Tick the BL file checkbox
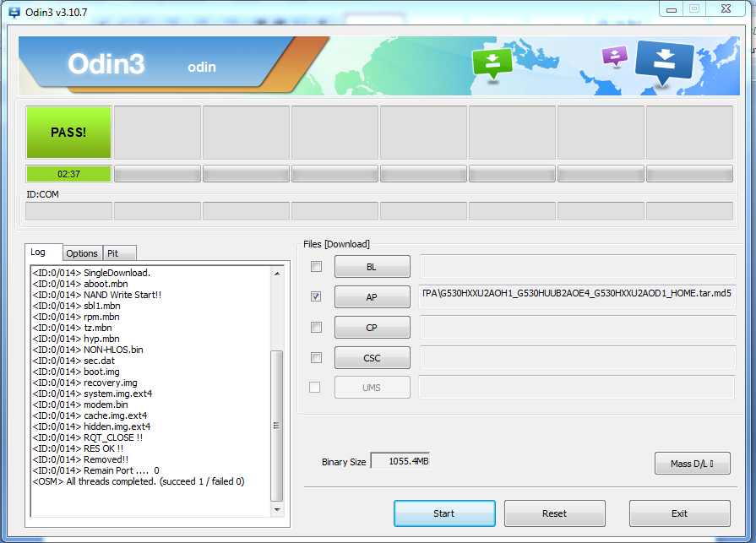 [316, 267]
